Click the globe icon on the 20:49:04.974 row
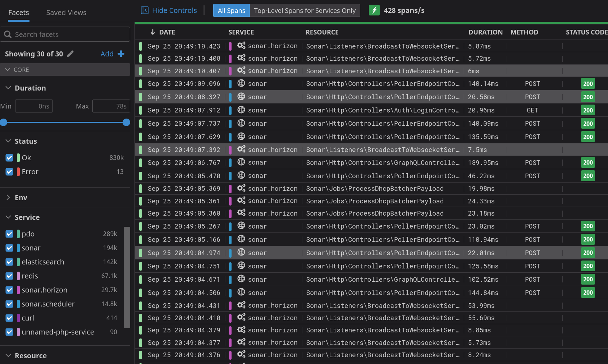 [x=241, y=253]
